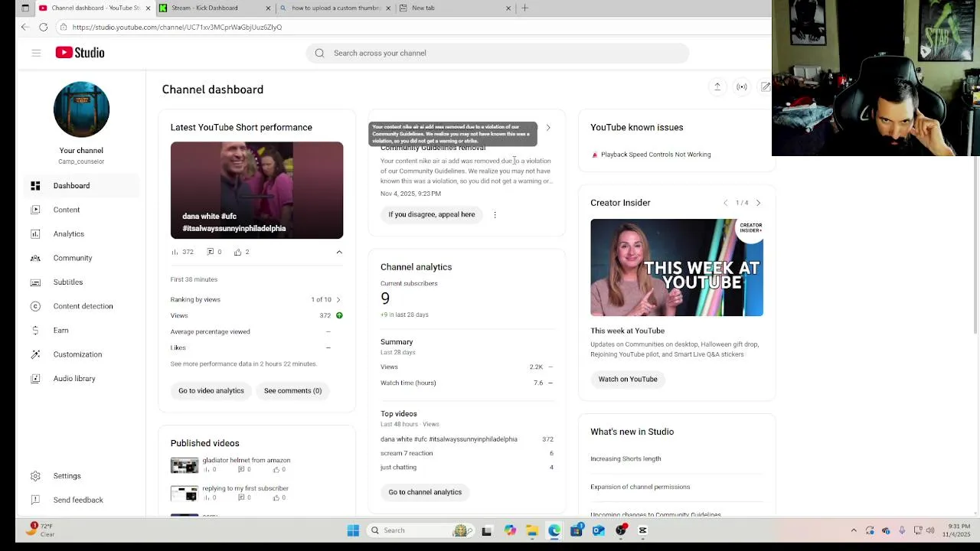Open top video scream 7 reaction
The height and width of the screenshot is (551, 980).
coord(467,453)
